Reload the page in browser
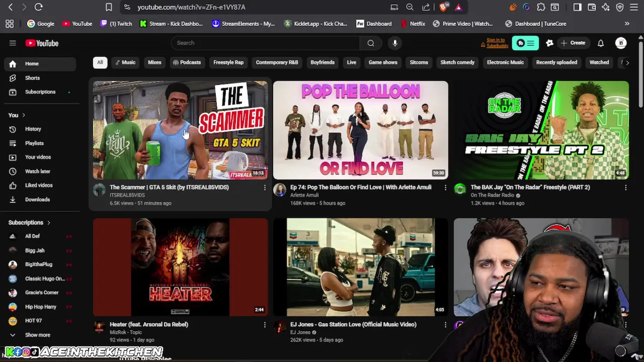This screenshot has width=644, height=362. click(38, 7)
